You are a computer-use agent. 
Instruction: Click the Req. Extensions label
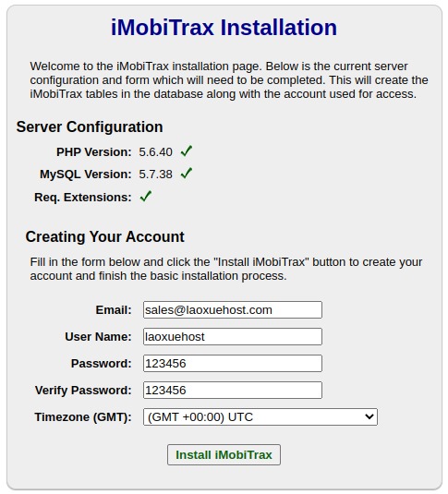coord(82,198)
